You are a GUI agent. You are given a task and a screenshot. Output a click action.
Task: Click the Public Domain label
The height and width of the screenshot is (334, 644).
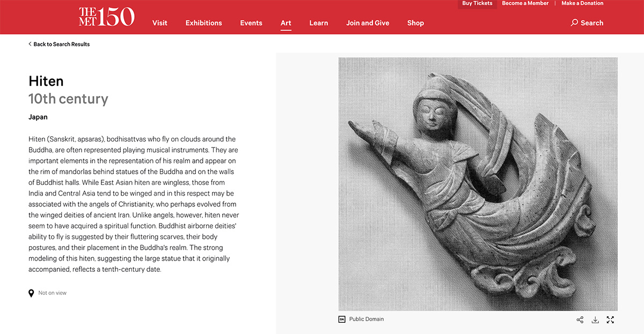pos(367,319)
